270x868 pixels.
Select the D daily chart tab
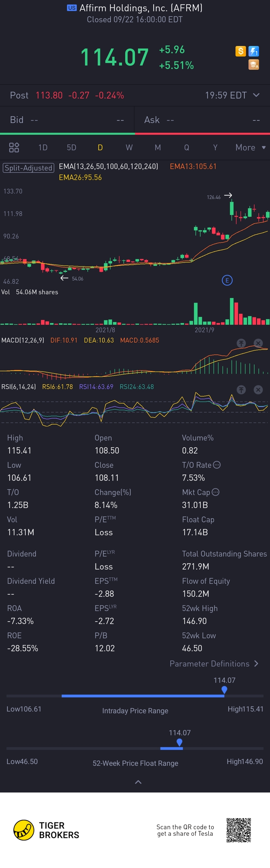pos(100,147)
